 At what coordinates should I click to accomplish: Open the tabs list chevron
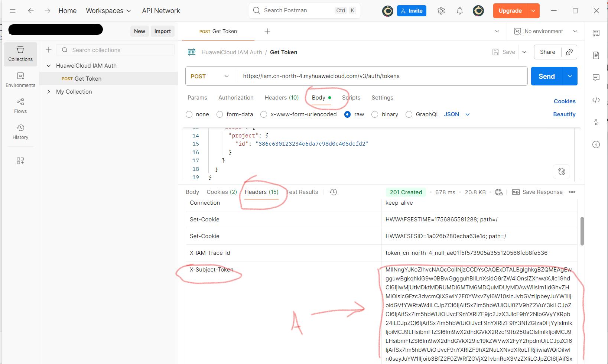point(497,31)
